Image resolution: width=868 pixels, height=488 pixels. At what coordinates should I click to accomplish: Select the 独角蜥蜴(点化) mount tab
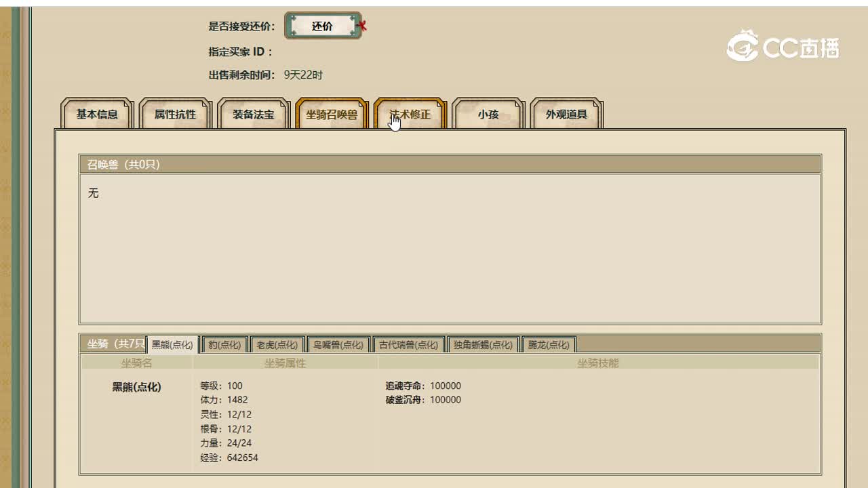point(483,344)
